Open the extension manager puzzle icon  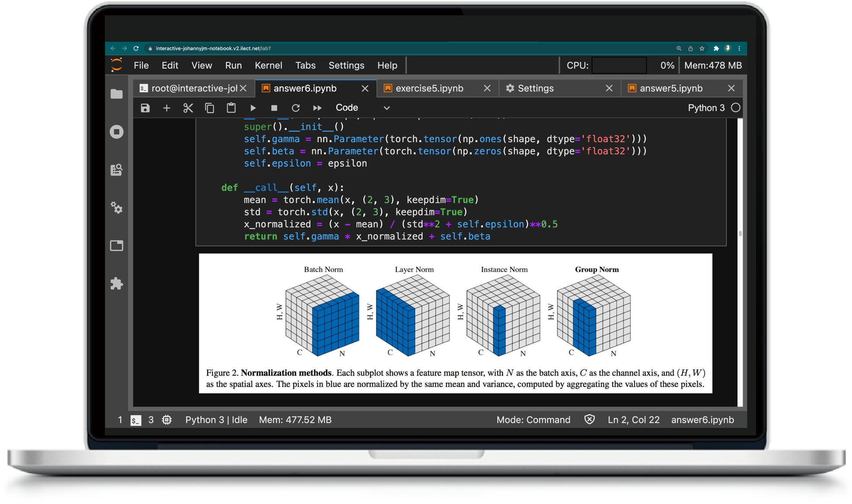pos(117,284)
